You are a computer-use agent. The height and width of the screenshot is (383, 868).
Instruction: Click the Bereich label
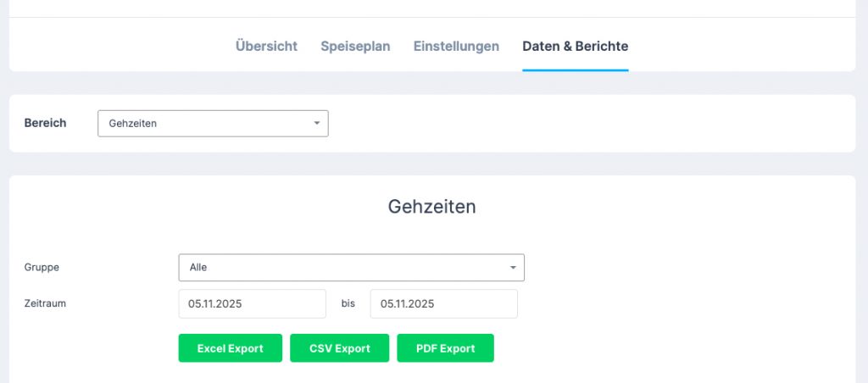coord(46,123)
